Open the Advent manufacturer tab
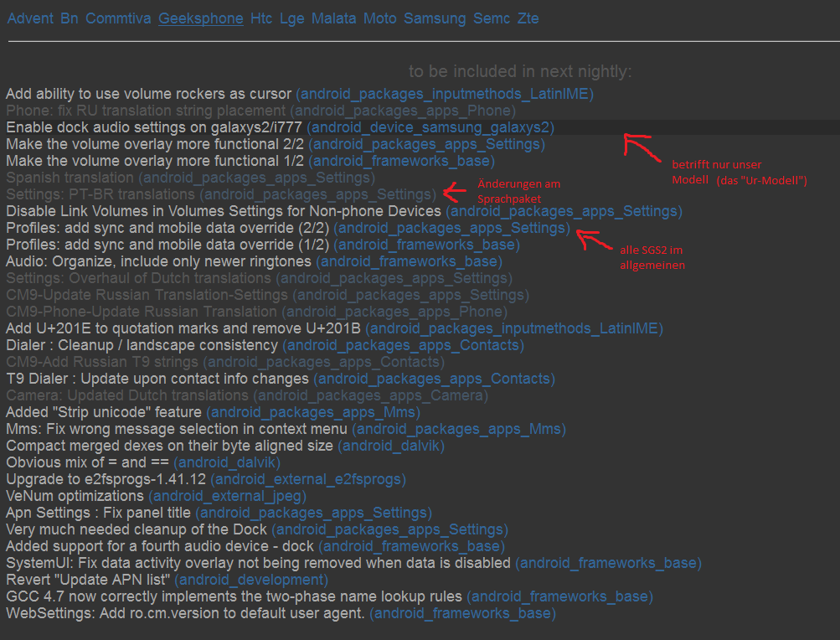The image size is (840, 640). click(30, 18)
